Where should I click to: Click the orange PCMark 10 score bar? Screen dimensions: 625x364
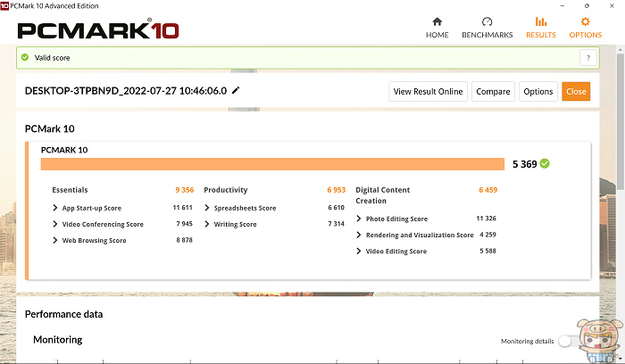pyautogui.click(x=272, y=164)
